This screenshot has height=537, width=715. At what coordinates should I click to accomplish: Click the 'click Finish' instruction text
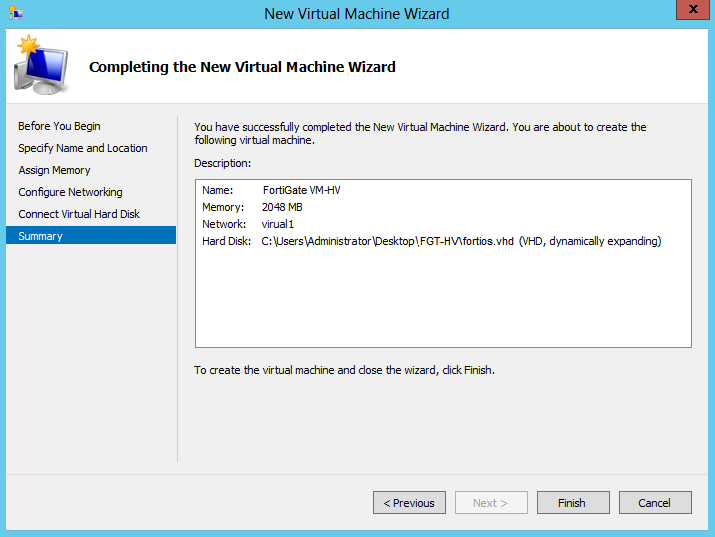click(344, 370)
